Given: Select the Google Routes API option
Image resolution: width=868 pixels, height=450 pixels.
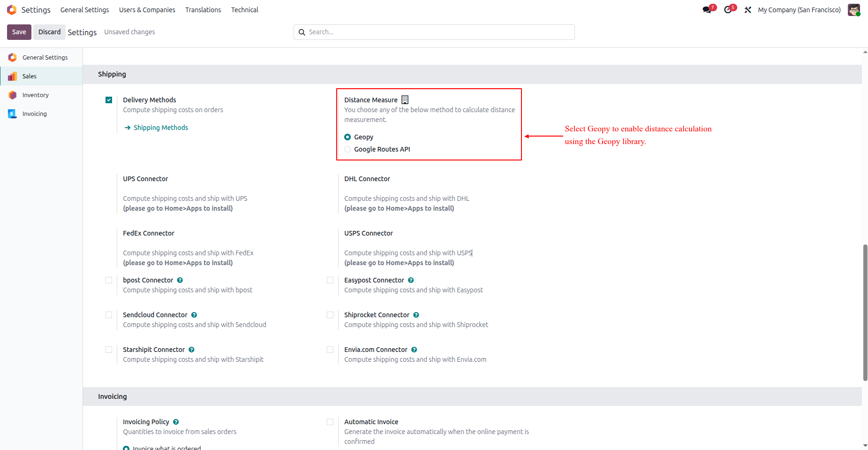Looking at the screenshot, I should (x=347, y=149).
